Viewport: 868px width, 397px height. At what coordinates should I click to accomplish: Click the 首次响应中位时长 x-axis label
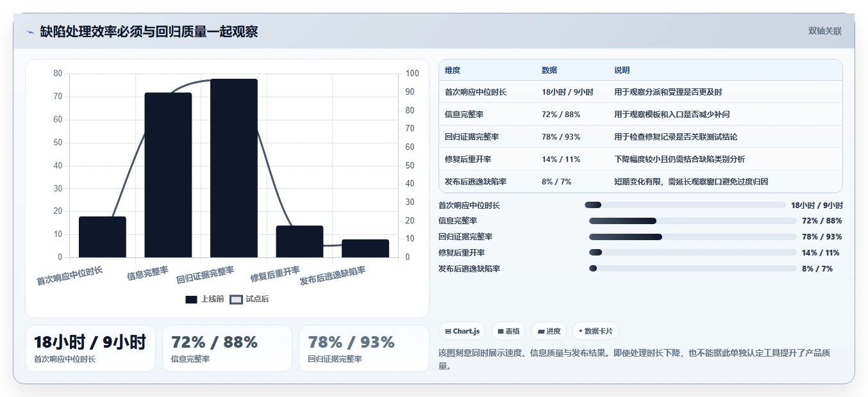coord(69,276)
